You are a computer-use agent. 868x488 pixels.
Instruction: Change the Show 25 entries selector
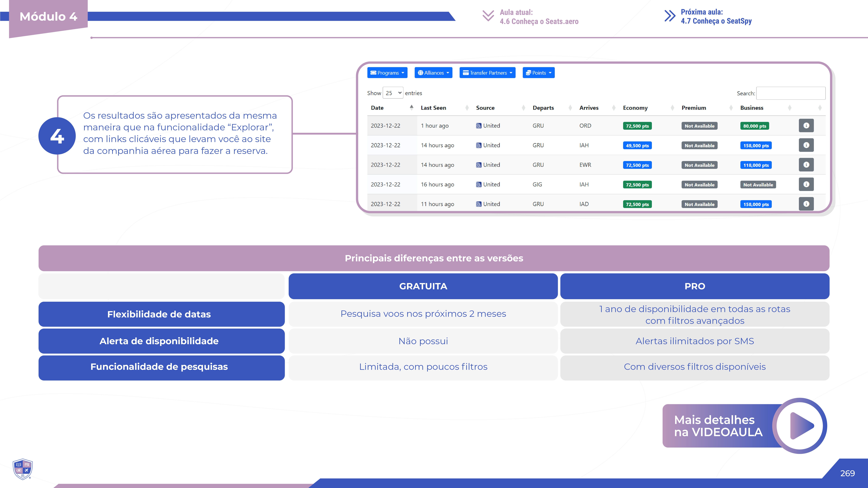(x=393, y=93)
